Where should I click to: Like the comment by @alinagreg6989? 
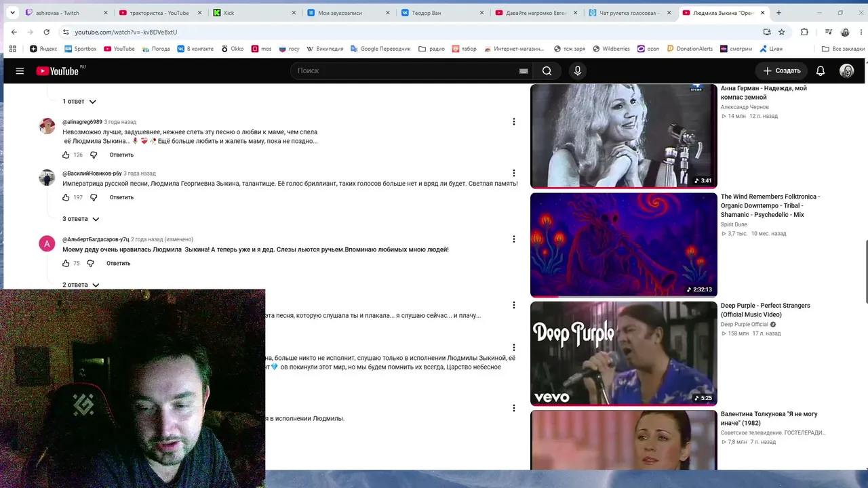pyautogui.click(x=66, y=155)
